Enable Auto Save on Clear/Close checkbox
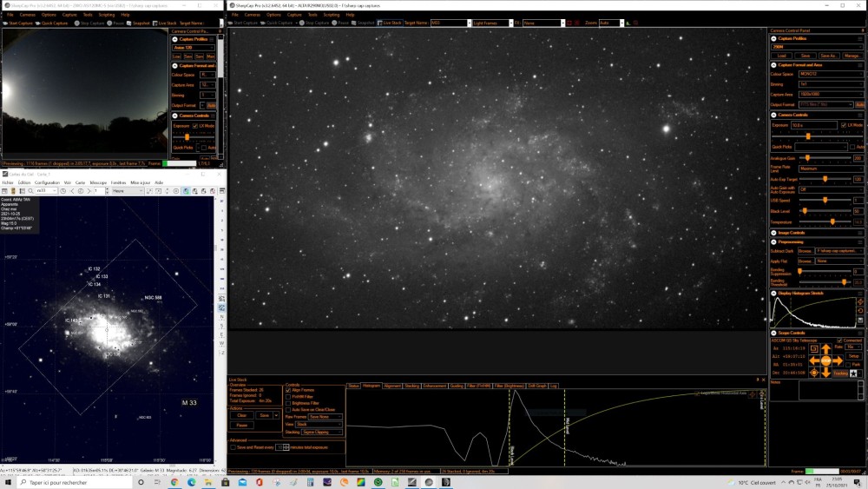 click(288, 410)
